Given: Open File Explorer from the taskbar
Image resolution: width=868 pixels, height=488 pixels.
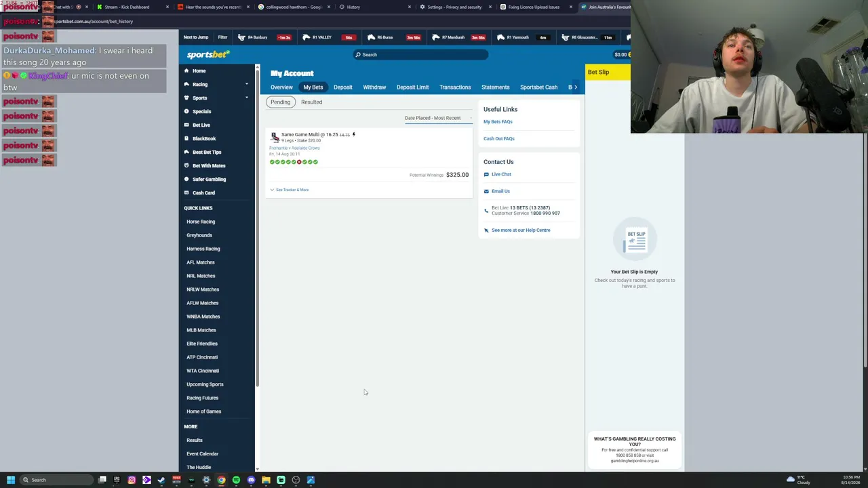Looking at the screenshot, I should click(x=266, y=480).
